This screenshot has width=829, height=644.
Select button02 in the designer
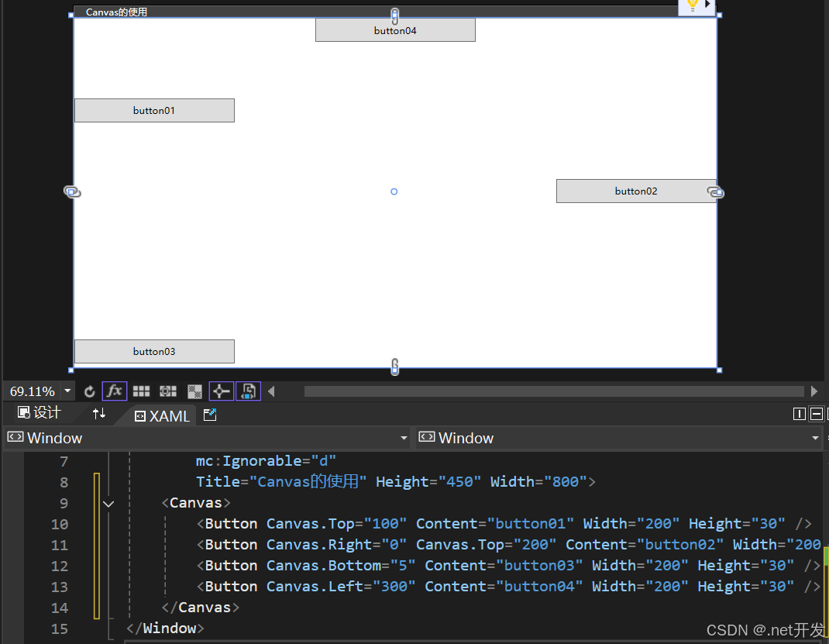[x=636, y=191]
